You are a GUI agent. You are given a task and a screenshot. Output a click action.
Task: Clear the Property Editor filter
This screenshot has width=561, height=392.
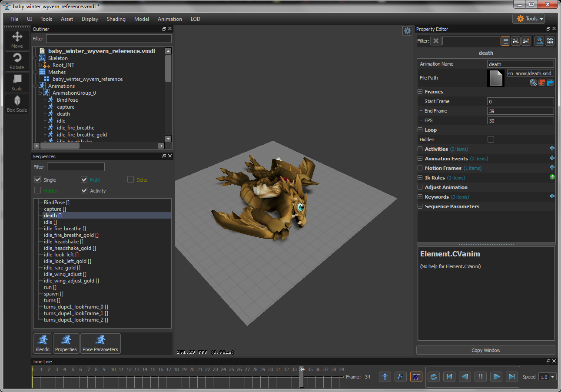[x=436, y=41]
